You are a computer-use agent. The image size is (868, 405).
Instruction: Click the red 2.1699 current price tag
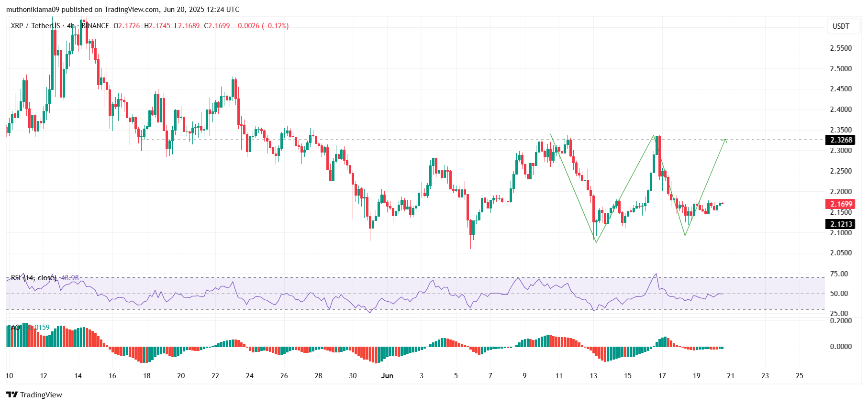click(841, 204)
